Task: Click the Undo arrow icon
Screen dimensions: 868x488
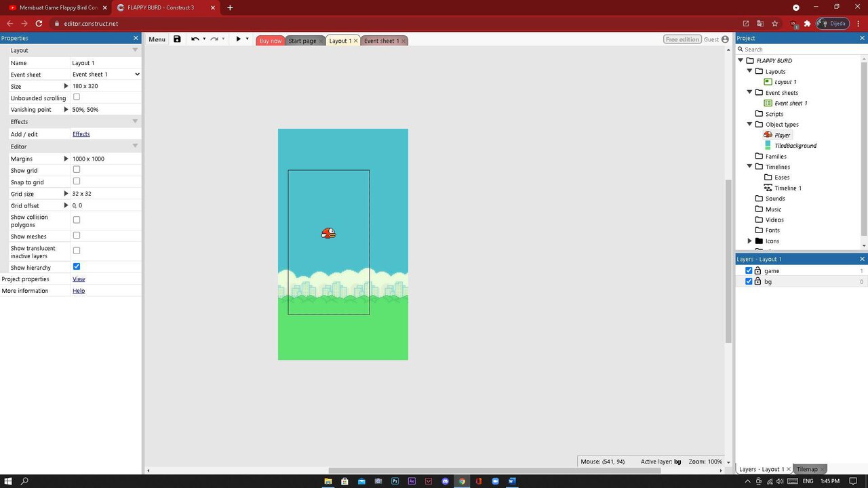Action: tap(195, 39)
